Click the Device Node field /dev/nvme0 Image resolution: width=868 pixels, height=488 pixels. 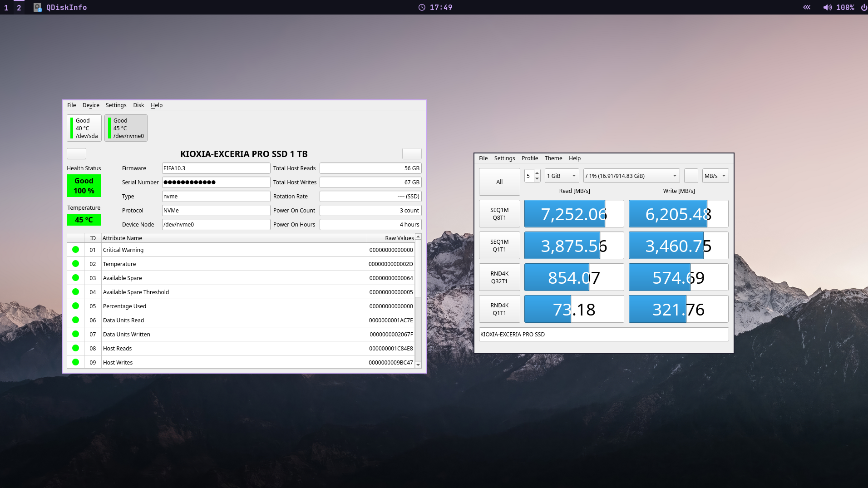pyautogui.click(x=216, y=225)
